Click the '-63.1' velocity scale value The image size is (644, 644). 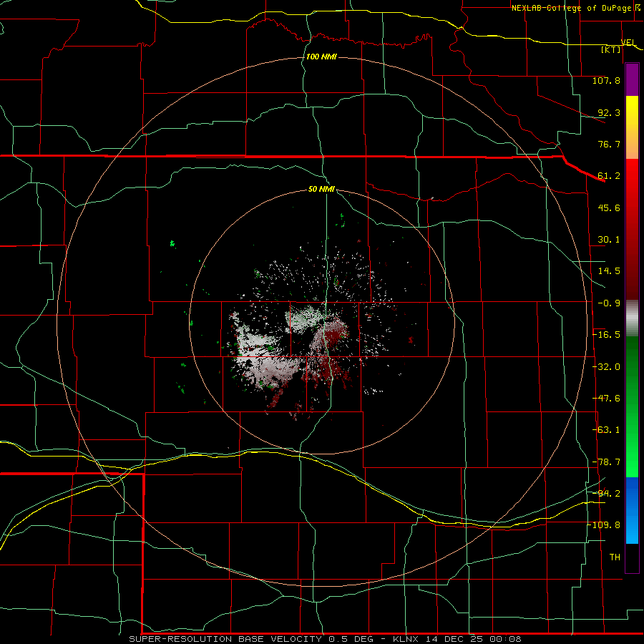click(x=606, y=430)
